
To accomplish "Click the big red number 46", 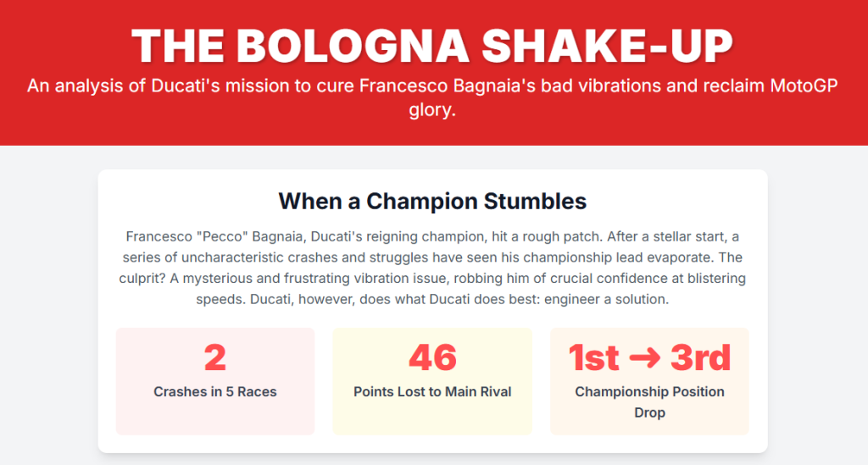I will (432, 358).
